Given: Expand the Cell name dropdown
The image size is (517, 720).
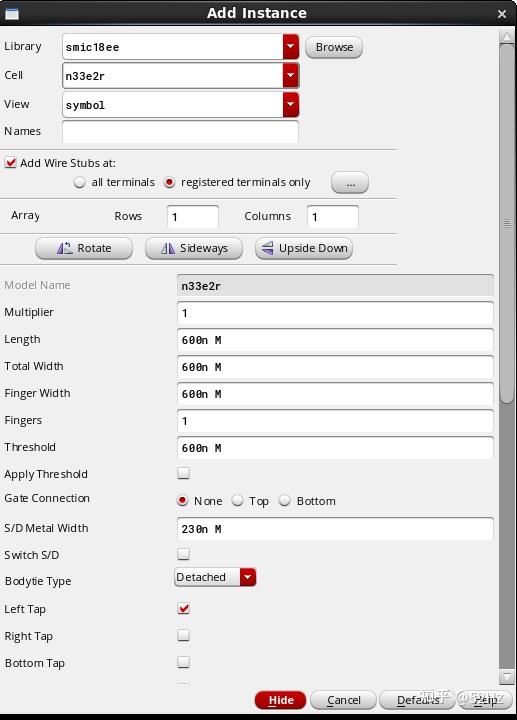Looking at the screenshot, I should [291, 76].
